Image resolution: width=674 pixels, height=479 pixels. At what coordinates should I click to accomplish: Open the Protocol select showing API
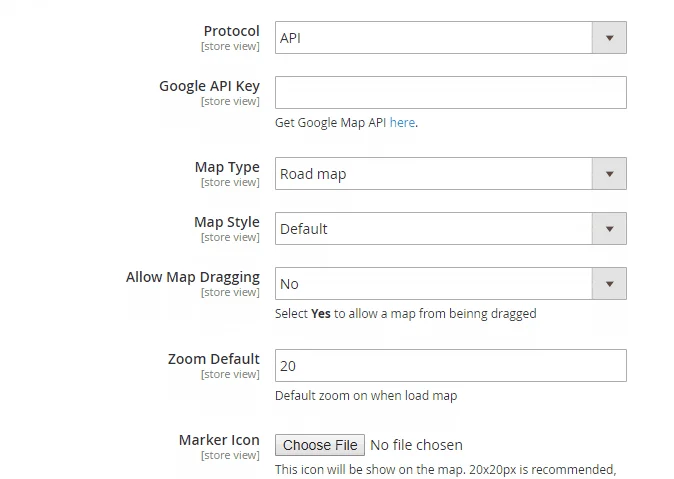coord(434,38)
